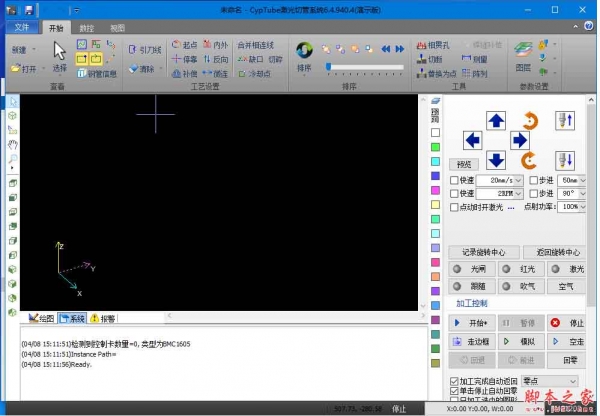Viewport: 600px width, 416px height.
Task: Select the hand pan tool in left sidebar
Action: click(13, 144)
